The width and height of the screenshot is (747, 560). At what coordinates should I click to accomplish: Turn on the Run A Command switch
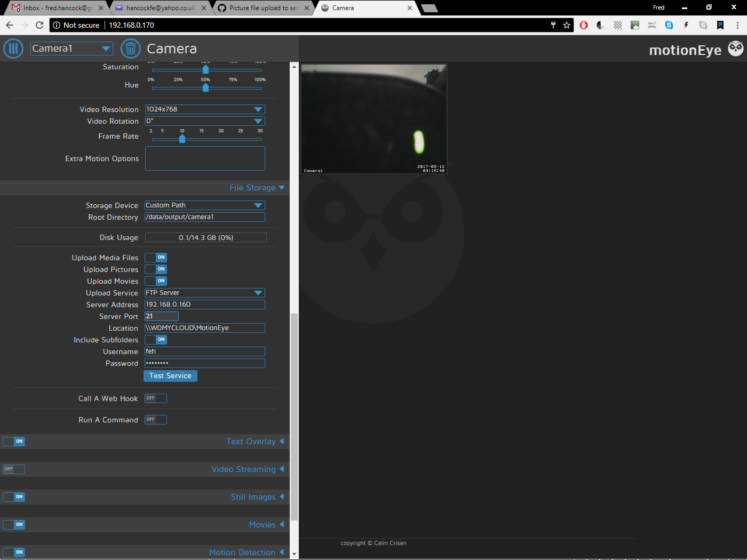point(156,420)
